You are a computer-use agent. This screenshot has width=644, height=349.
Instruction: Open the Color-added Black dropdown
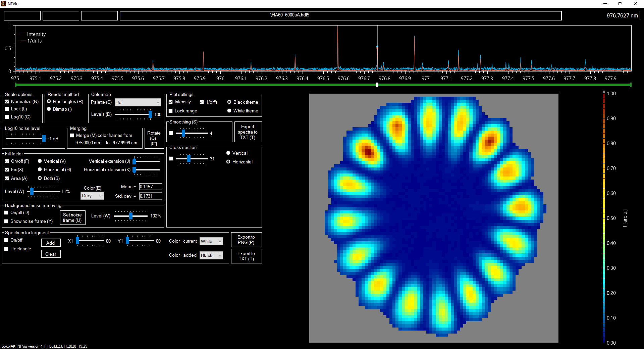click(211, 255)
